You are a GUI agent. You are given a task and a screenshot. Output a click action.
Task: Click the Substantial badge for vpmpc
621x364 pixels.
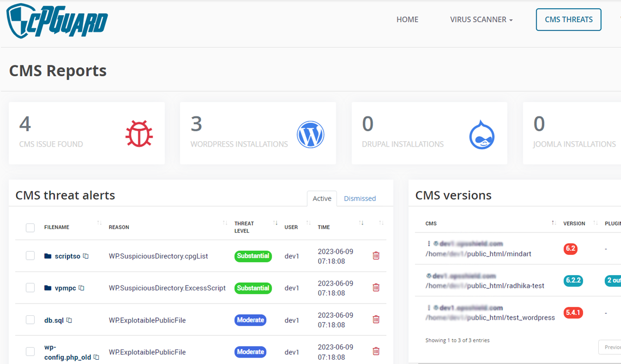[253, 288]
